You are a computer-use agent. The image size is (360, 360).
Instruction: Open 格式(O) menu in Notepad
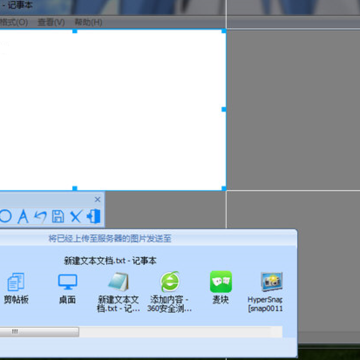[14, 23]
